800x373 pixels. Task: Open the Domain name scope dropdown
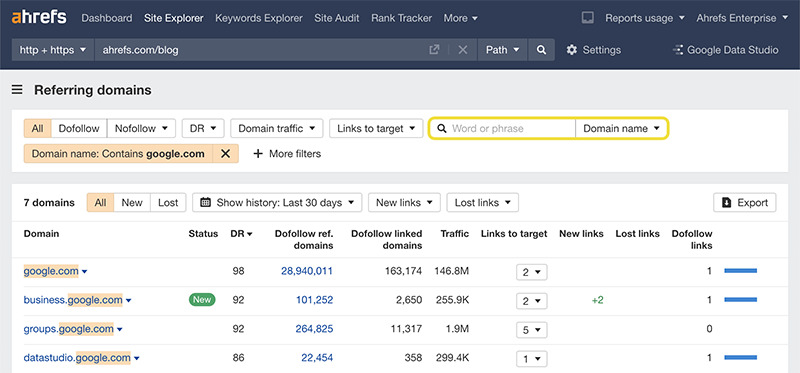pos(622,128)
